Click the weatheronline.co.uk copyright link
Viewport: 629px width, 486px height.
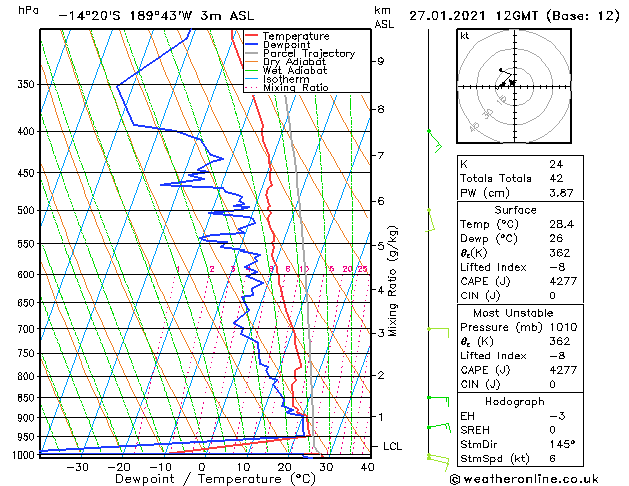click(x=524, y=479)
